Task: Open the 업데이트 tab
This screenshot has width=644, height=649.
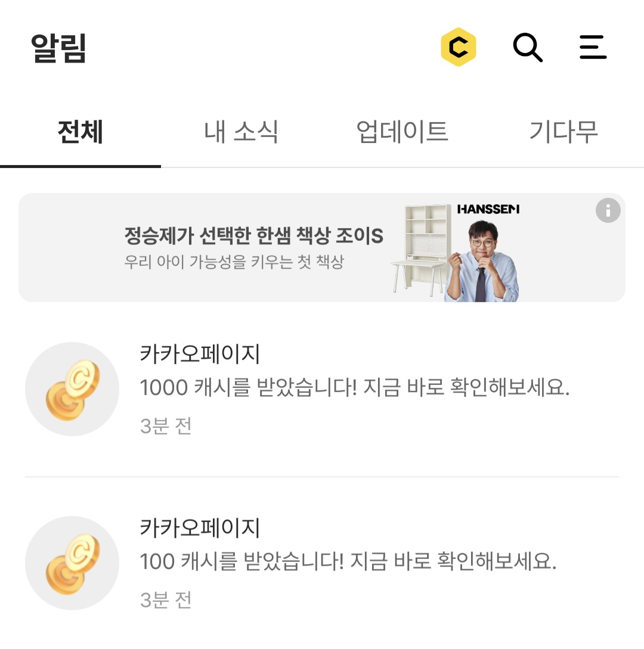Action: (402, 132)
